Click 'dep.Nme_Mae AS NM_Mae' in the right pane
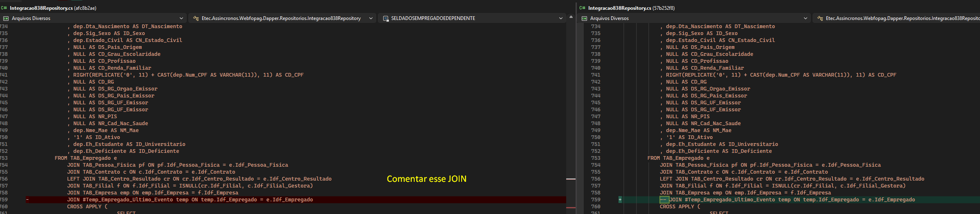 click(699, 130)
